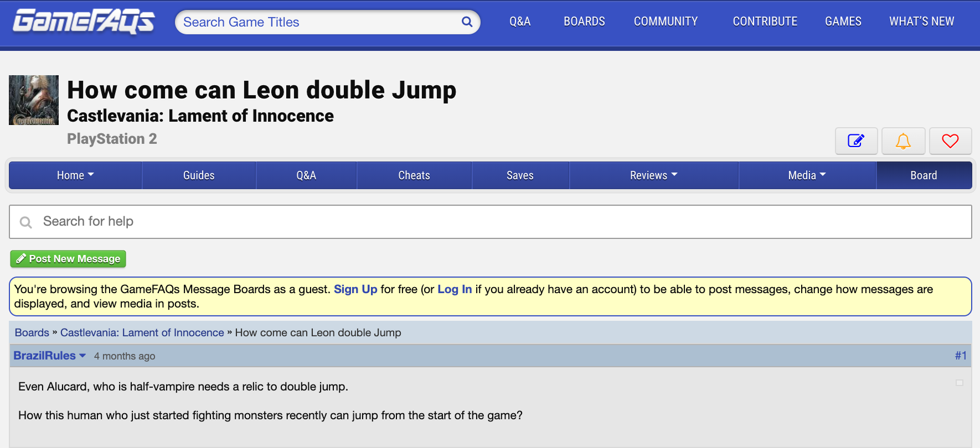Click the edit/write icon button
The image size is (980, 448).
(x=856, y=141)
